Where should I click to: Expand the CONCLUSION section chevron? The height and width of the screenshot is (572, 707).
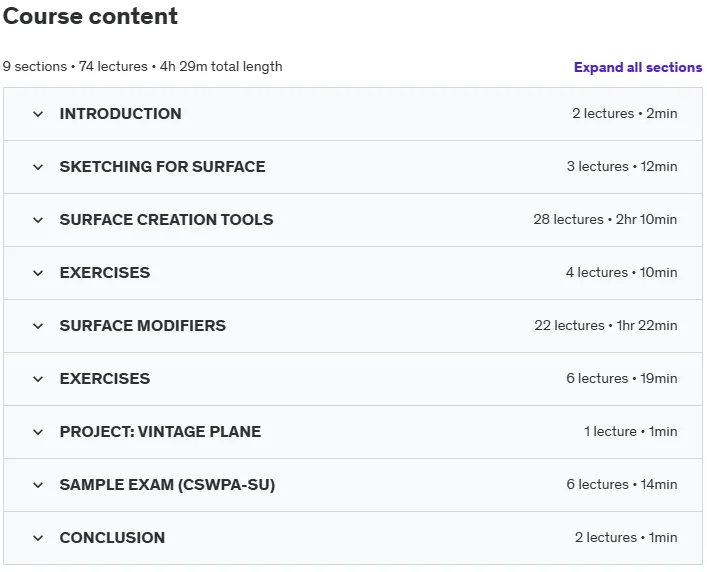point(38,538)
